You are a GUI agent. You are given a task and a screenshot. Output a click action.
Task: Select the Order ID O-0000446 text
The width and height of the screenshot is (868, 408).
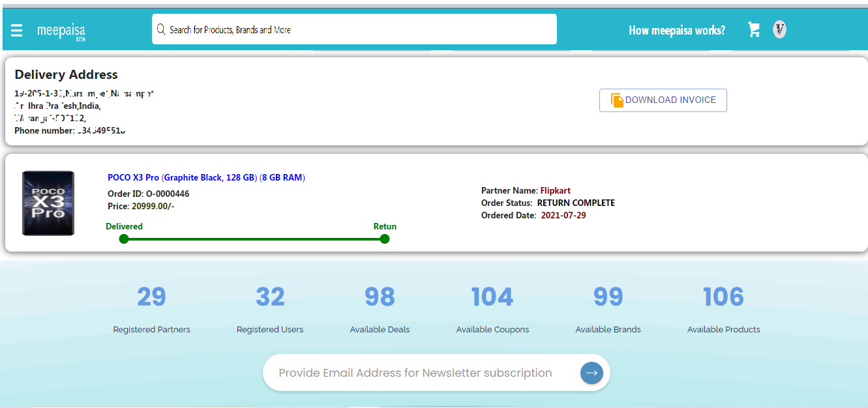(149, 194)
